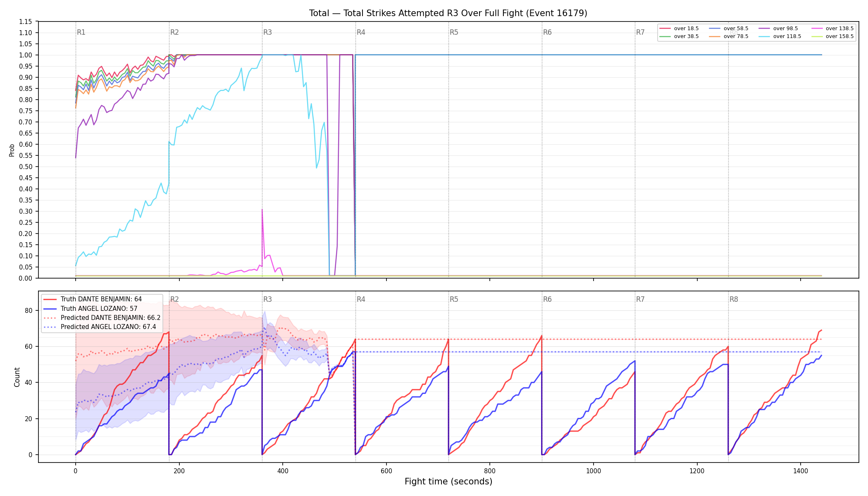Click 'Predicted DANTE BENJAMIN: 66.2' legend entry
The height and width of the screenshot is (496, 868).
pos(102,318)
